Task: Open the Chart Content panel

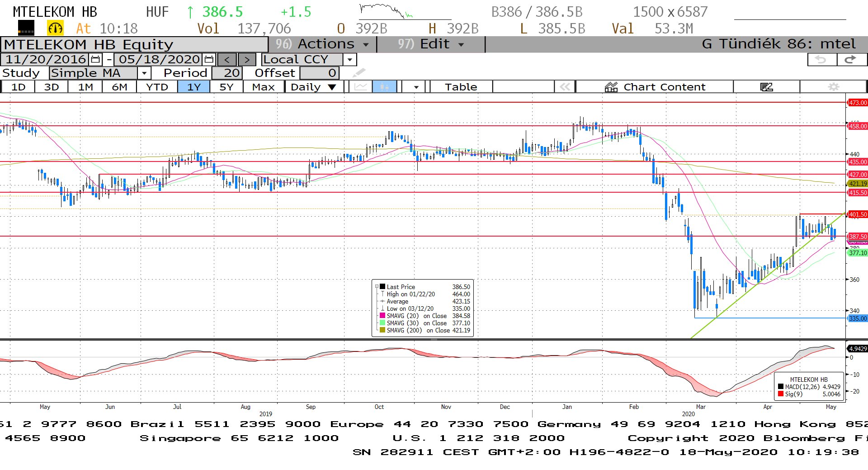Action: tap(655, 87)
